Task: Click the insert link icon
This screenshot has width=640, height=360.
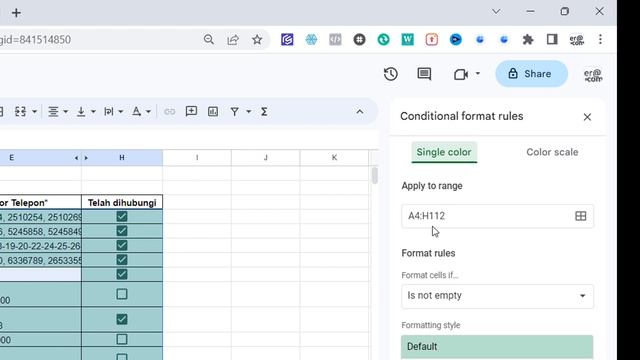Action: point(169,111)
